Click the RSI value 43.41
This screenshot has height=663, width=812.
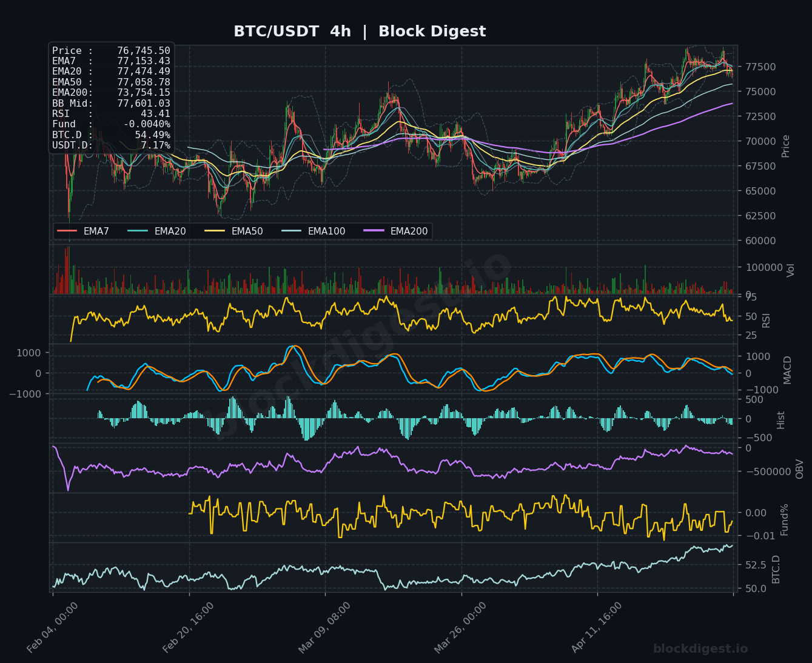(155, 114)
